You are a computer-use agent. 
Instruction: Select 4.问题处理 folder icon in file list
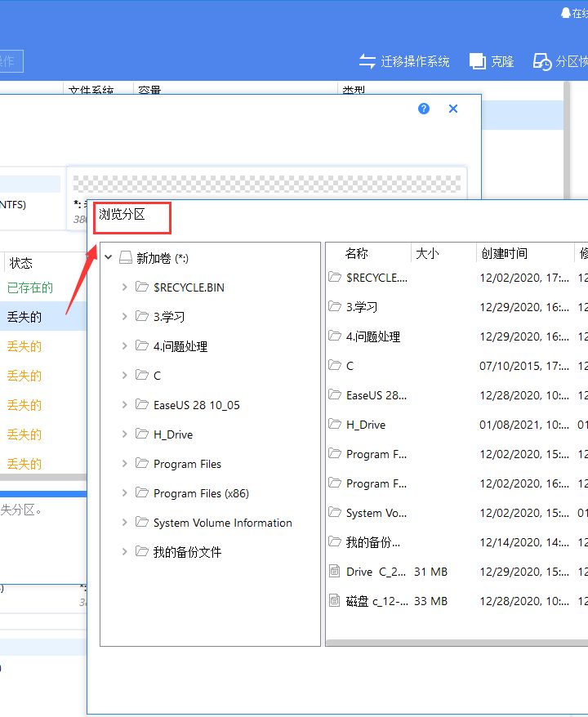click(335, 336)
